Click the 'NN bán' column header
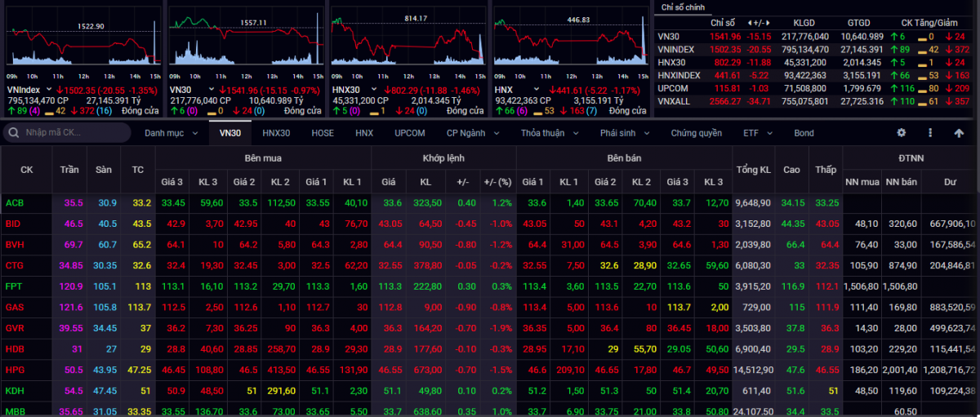Screen dimensions: 980x417 click(902, 181)
